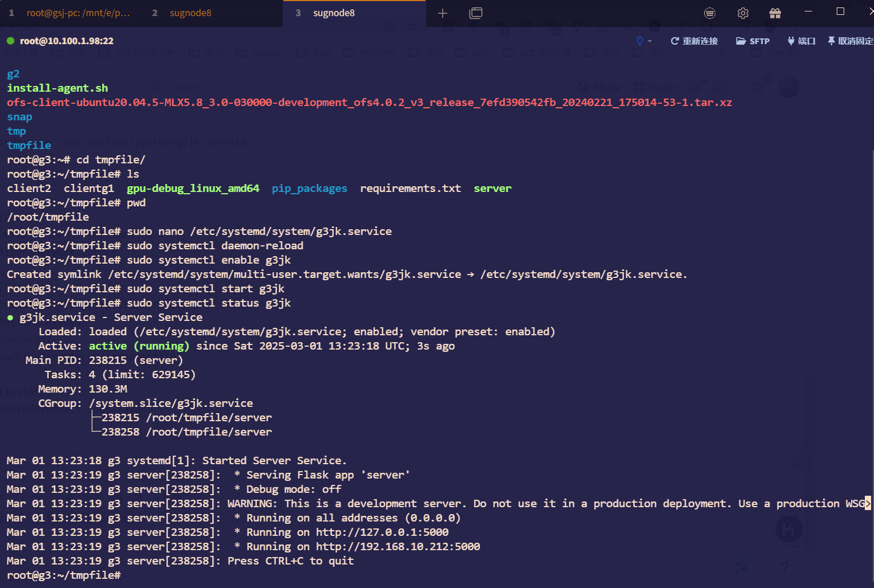The height and width of the screenshot is (588, 874).
Task: Click the ofs-client tar.xz archive name
Action: pyautogui.click(x=369, y=102)
